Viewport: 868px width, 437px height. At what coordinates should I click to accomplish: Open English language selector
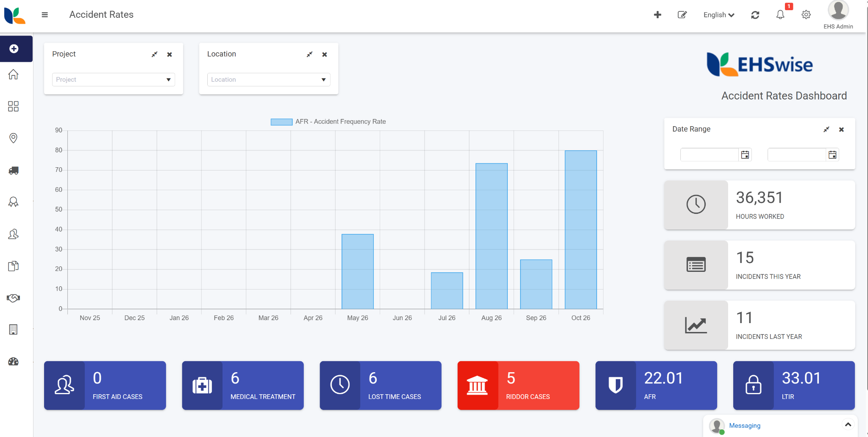[719, 15]
